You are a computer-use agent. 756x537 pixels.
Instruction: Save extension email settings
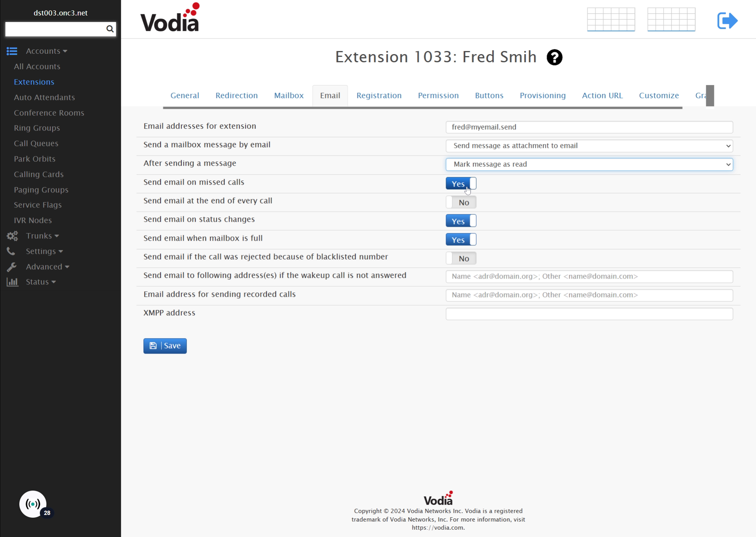tap(165, 346)
